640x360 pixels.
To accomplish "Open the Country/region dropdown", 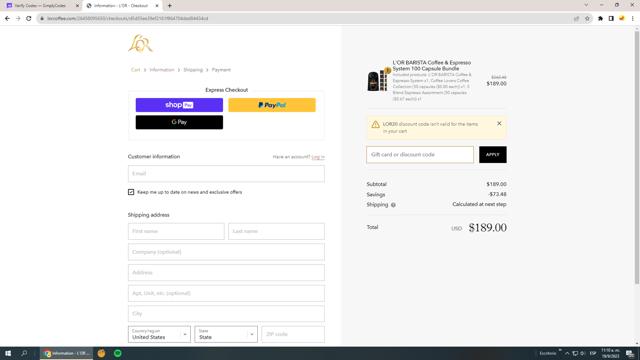I will (159, 334).
